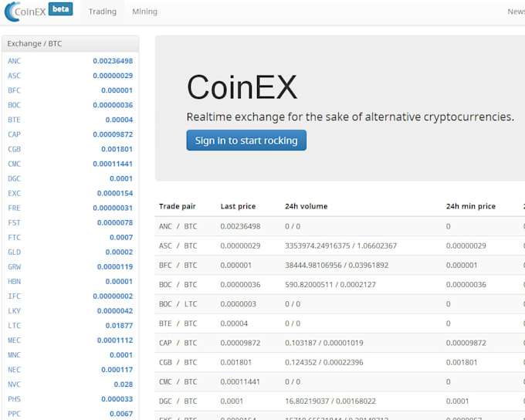Click the 24h volume column header

click(307, 206)
